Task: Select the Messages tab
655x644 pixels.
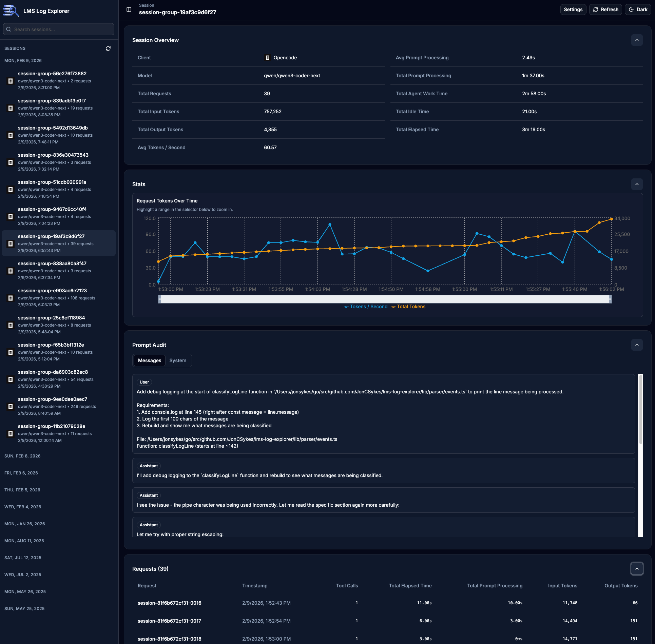Action: pos(149,360)
